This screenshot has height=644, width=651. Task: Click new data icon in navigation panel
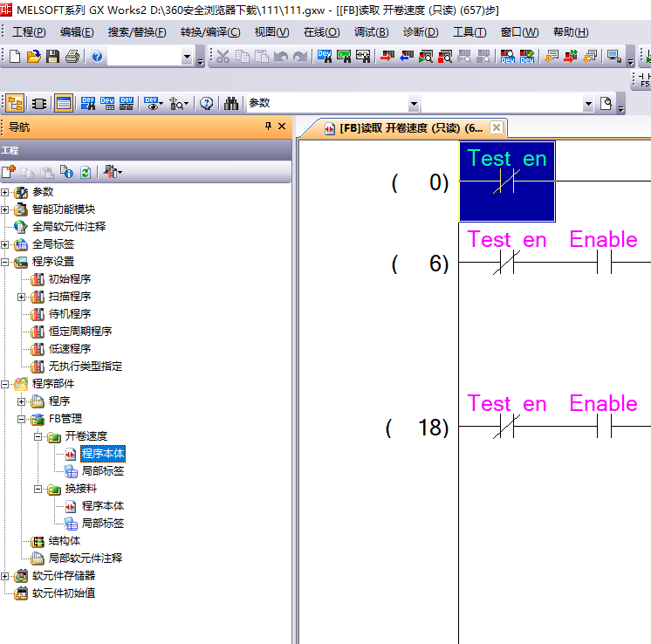9,173
